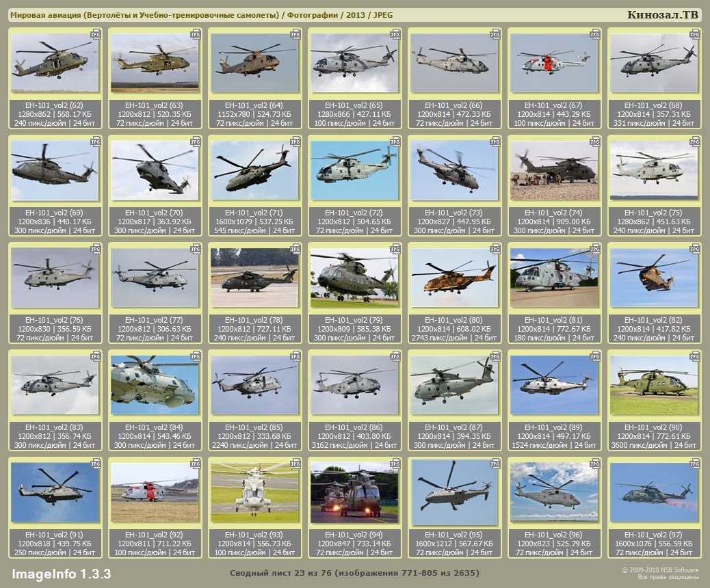
Task: Click the EH-101_vol2 (78) caption label
Action: tap(254, 320)
